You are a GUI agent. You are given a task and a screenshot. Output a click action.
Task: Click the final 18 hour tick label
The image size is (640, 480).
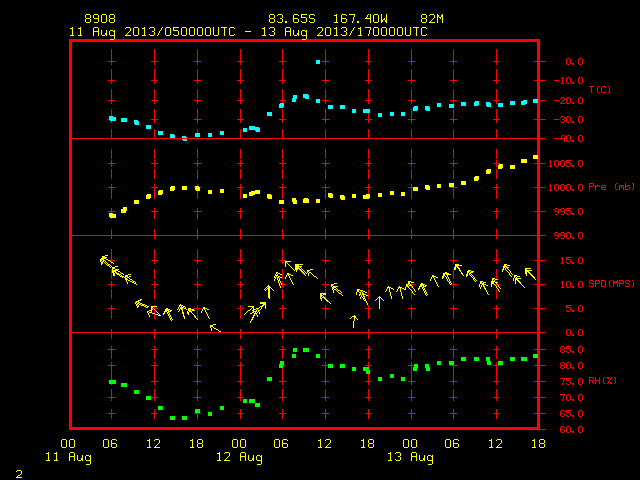tap(538, 444)
